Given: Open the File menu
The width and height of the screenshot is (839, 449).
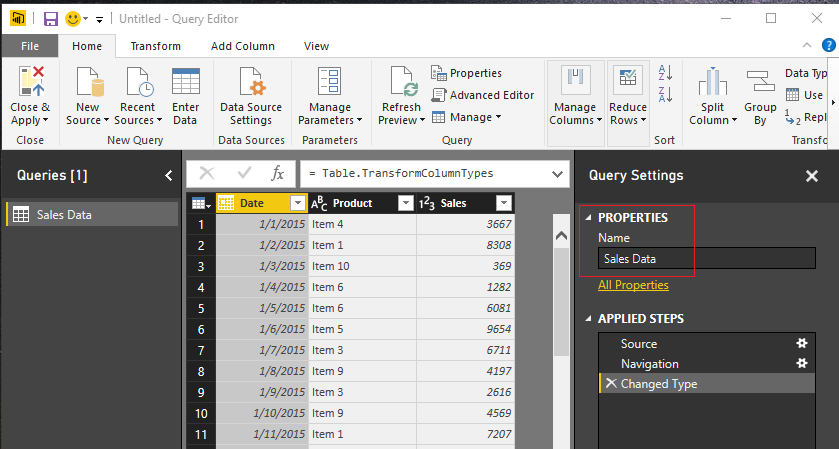Looking at the screenshot, I should click(x=30, y=46).
